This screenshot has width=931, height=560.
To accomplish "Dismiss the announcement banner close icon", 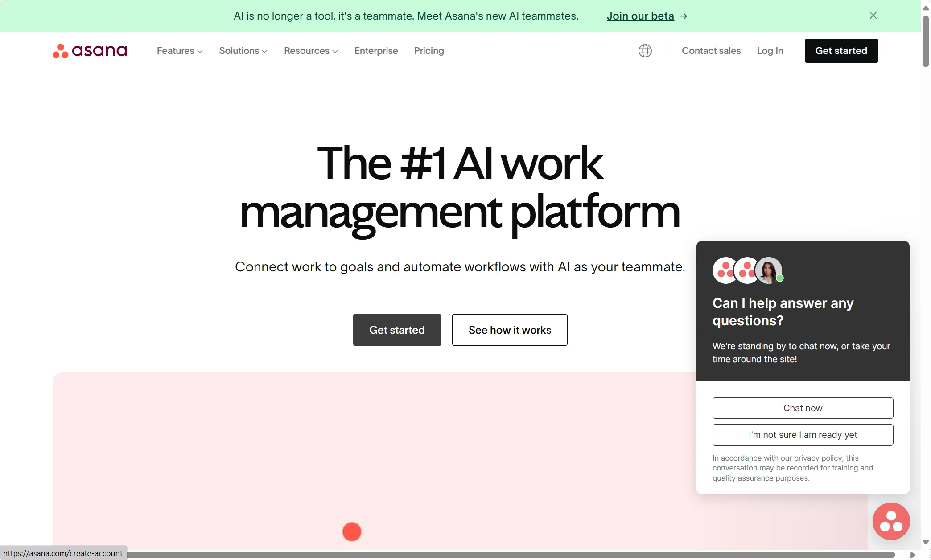I will (873, 15).
